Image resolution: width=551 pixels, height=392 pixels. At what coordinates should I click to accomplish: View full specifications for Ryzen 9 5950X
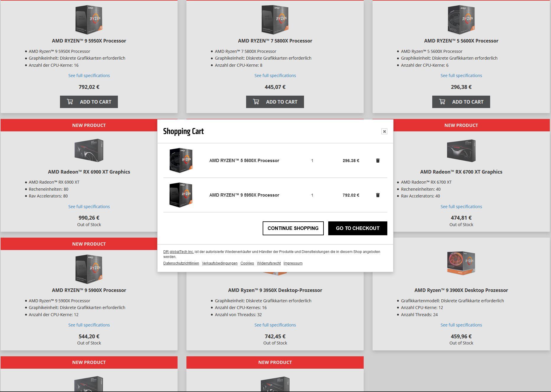89,76
